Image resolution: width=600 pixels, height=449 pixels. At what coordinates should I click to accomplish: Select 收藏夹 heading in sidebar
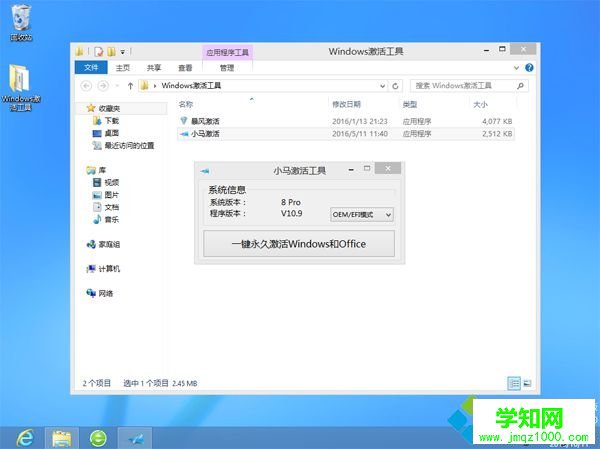tap(103, 108)
